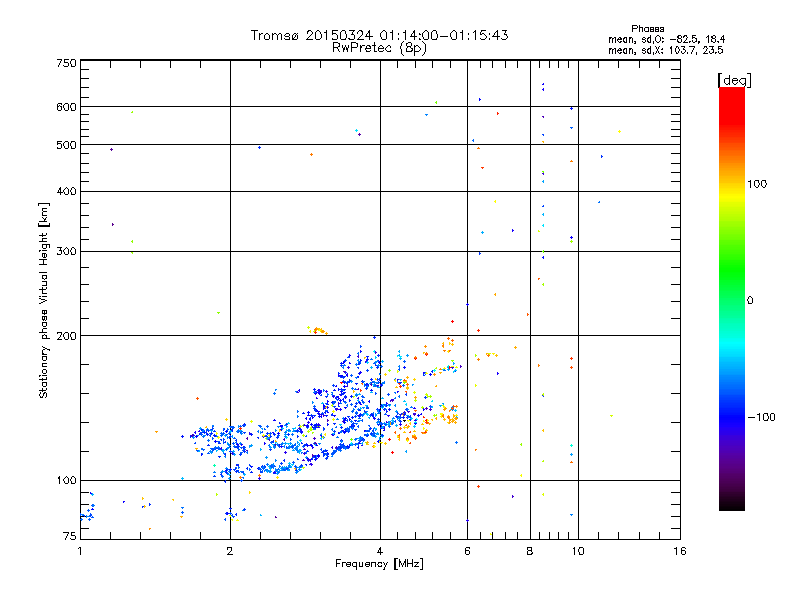Click the orange point cluster just above 200 km
Image resolution: width=800 pixels, height=600 pixels.
[317, 330]
